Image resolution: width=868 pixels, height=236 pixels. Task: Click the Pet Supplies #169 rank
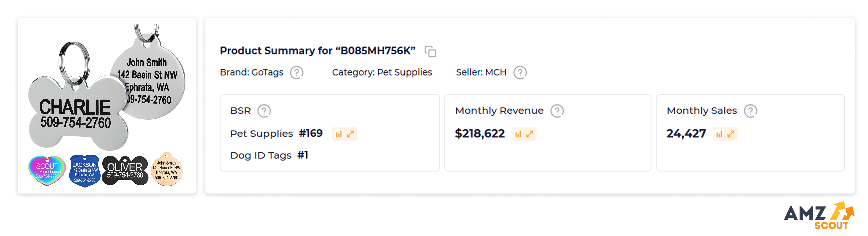(276, 134)
